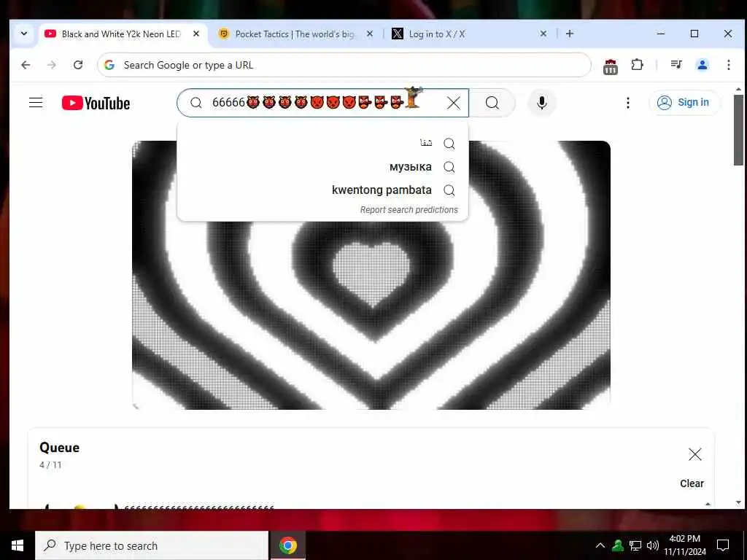Click the page vertical scrollbar thumb
This screenshot has height=560, width=747.
tap(738, 130)
